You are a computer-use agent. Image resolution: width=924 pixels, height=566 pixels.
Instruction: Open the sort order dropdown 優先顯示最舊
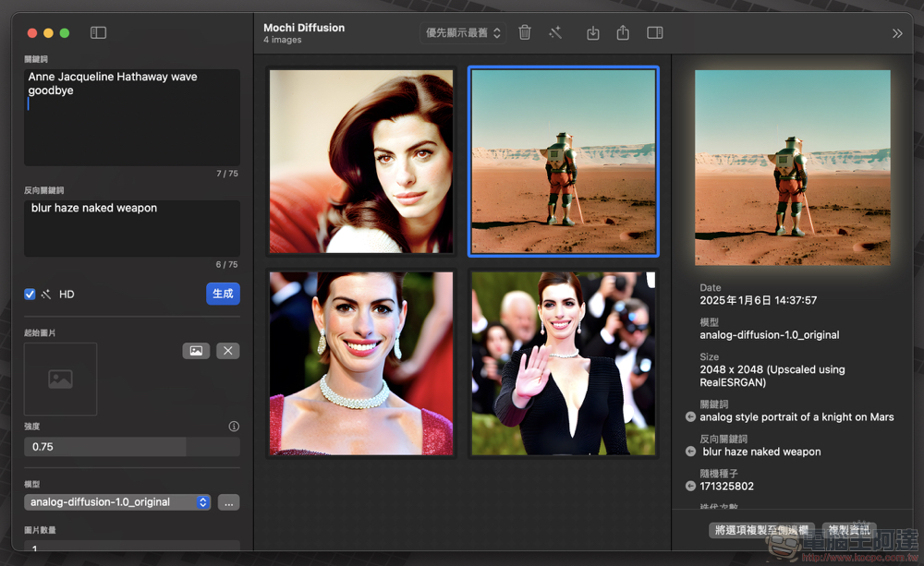463,33
